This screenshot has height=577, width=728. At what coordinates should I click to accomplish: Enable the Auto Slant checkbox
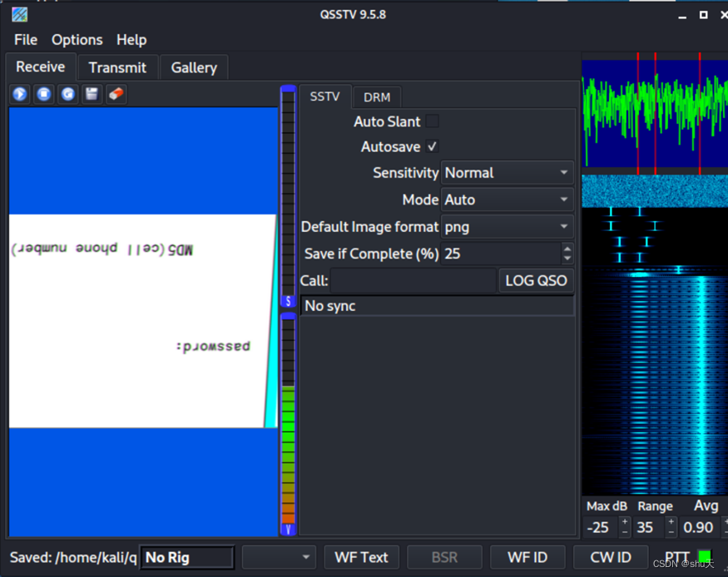(432, 121)
